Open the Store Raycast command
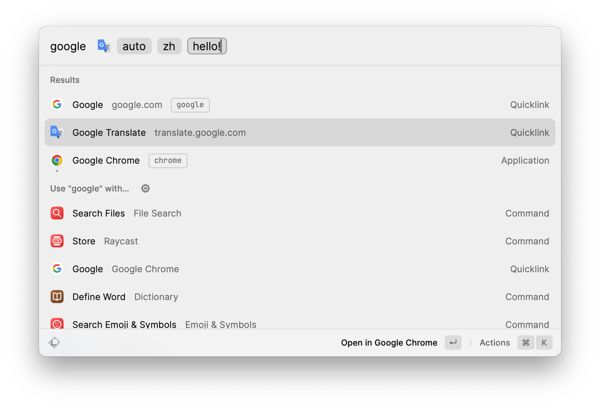This screenshot has width=600, height=408. pos(300,241)
